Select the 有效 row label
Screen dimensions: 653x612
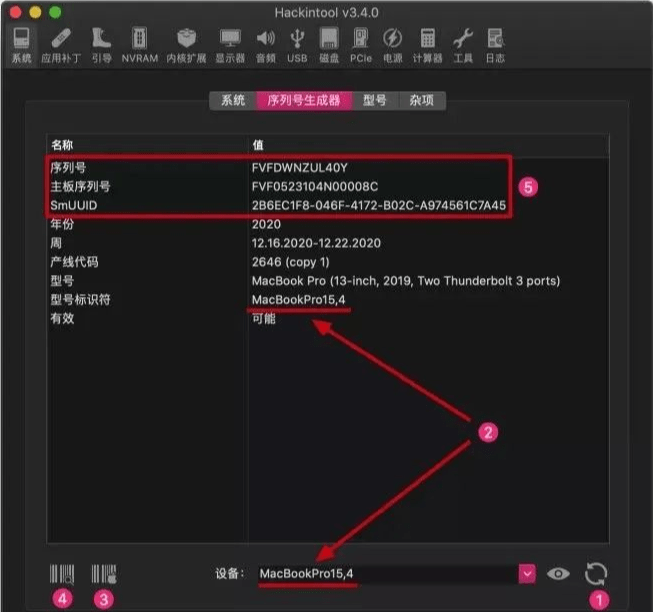[62, 318]
